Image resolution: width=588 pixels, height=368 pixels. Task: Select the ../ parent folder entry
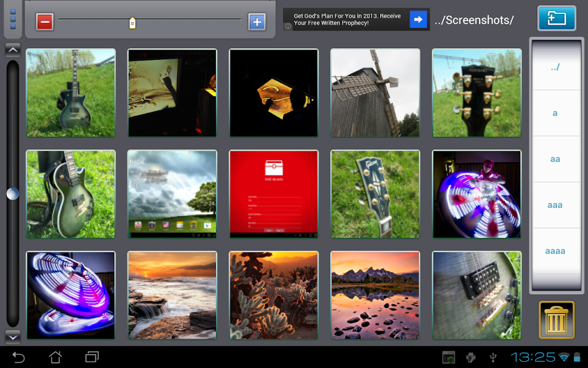tap(555, 67)
